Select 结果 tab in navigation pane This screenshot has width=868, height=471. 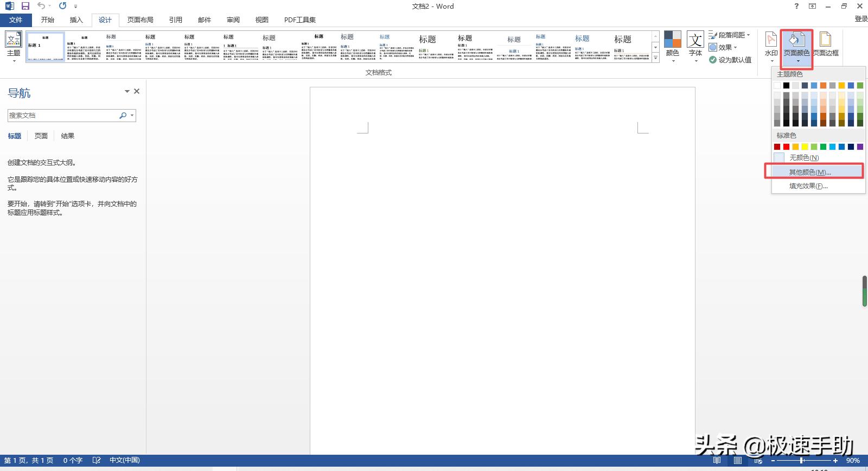pyautogui.click(x=68, y=136)
